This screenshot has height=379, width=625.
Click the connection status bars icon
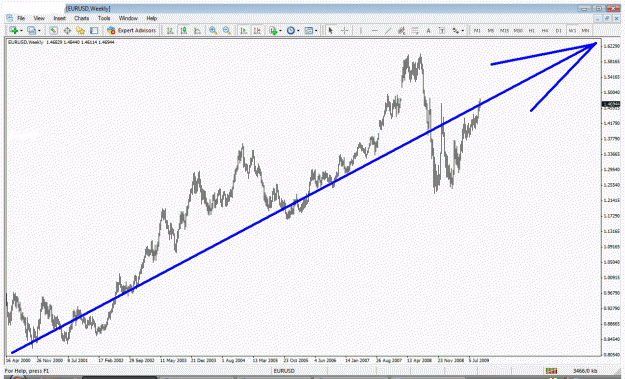coord(551,371)
